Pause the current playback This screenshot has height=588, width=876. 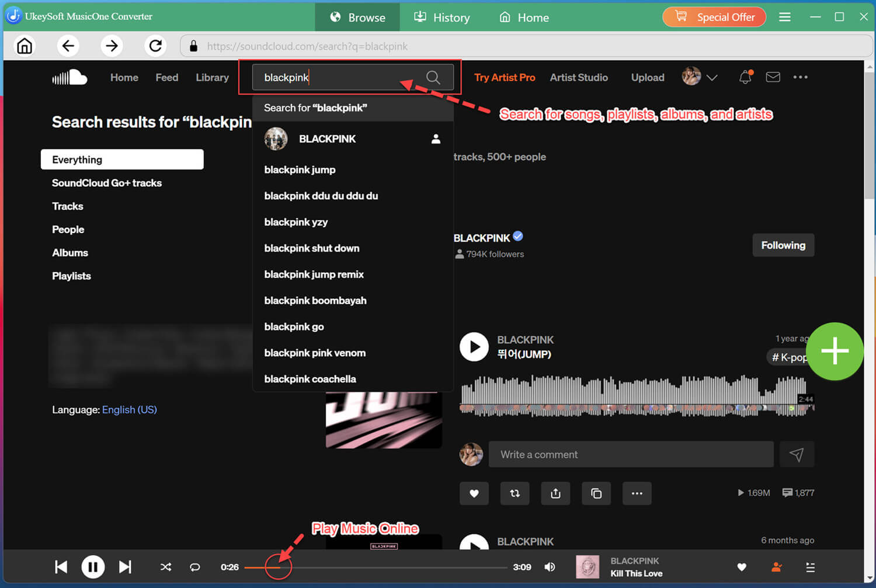coord(93,567)
